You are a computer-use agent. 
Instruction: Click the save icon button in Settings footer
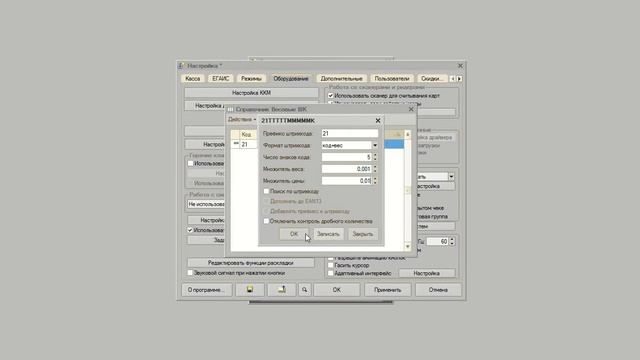tap(249, 289)
